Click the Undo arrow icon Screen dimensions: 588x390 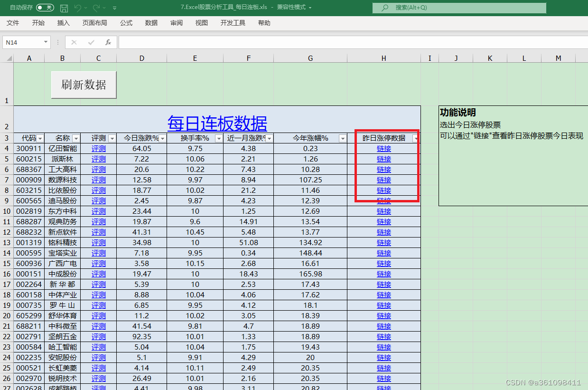[x=78, y=8]
